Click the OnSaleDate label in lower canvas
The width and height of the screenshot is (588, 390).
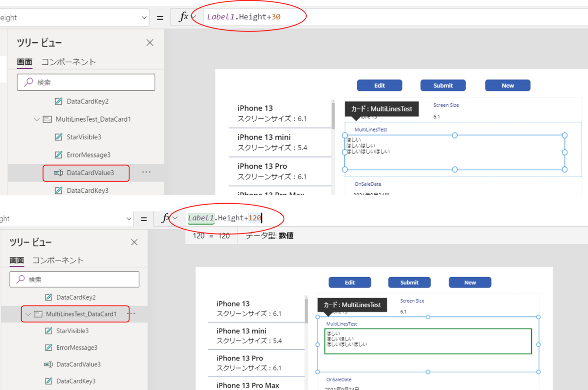(339, 380)
